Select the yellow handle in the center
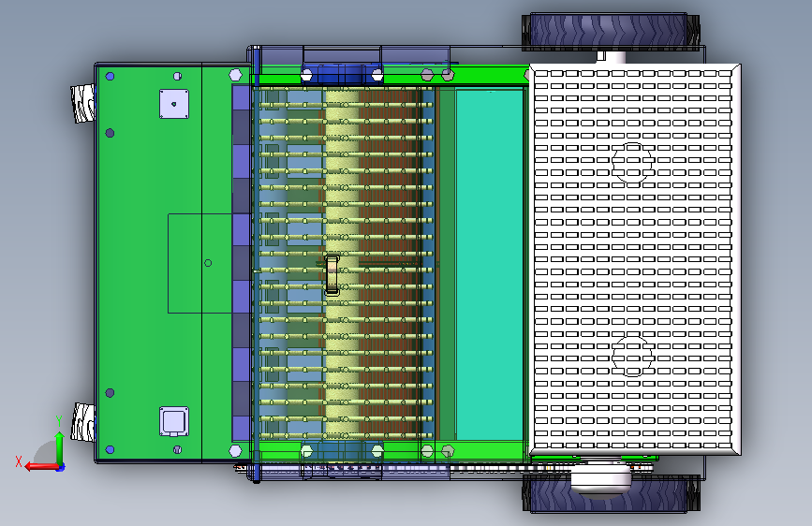Viewport: 812px width, 526px height. tap(332, 275)
